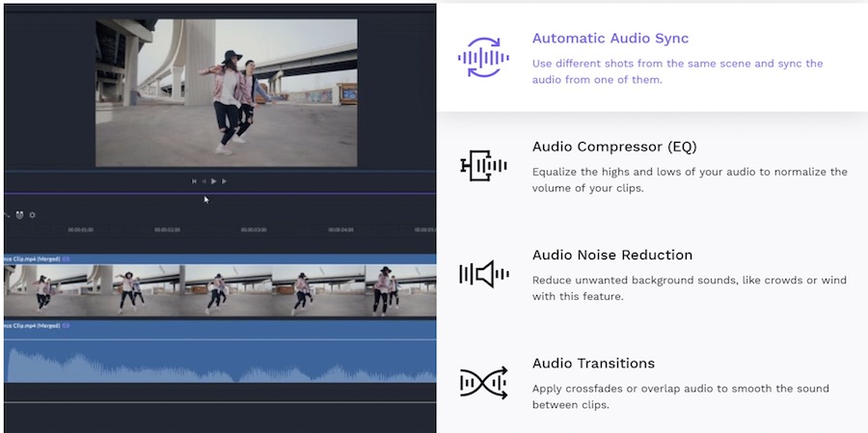This screenshot has width=868, height=433.
Task: Click the Play button under the preview
Action: [x=214, y=181]
